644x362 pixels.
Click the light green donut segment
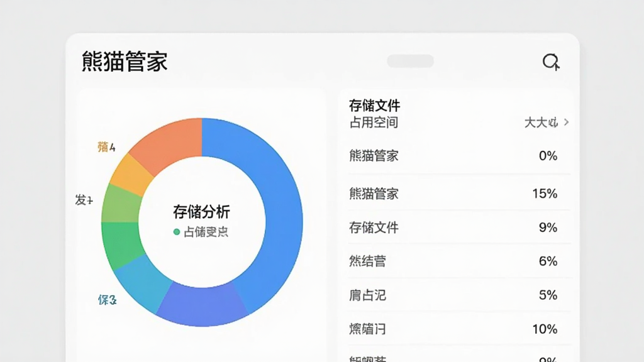(x=121, y=204)
